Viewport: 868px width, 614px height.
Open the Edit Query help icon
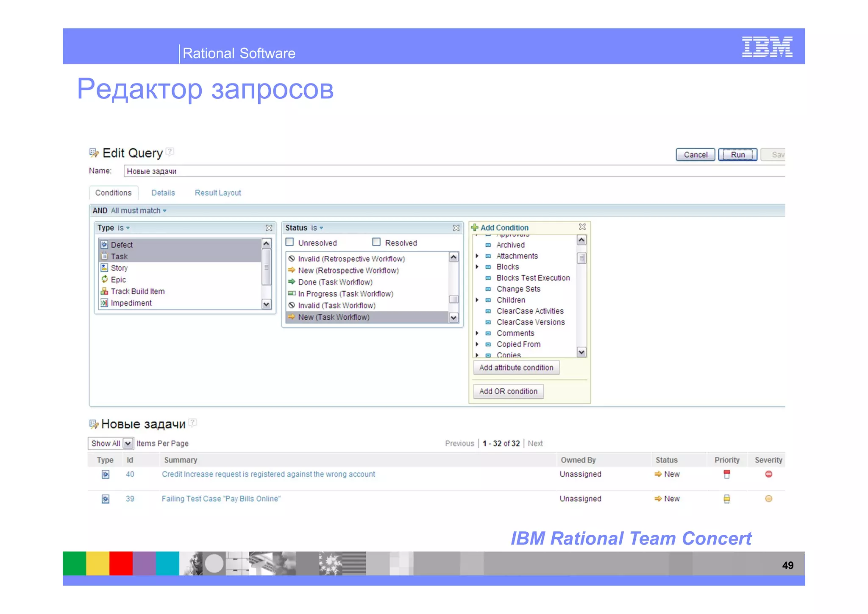170,151
